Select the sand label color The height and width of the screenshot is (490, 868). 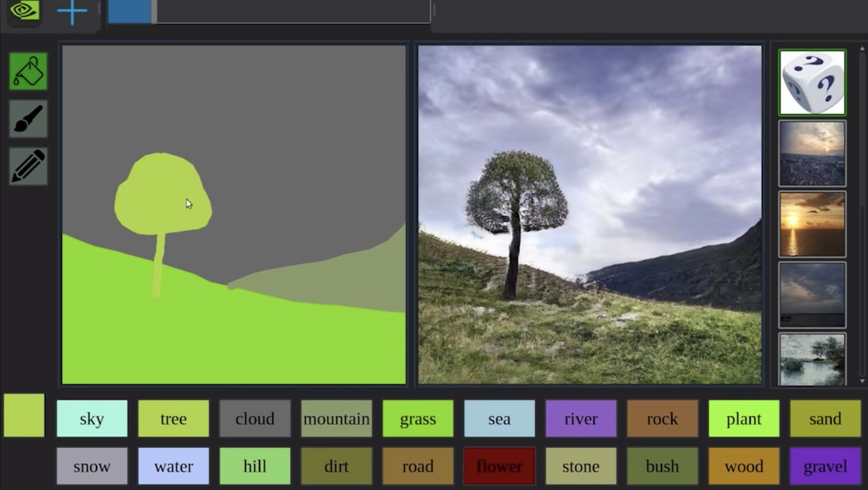click(x=826, y=418)
